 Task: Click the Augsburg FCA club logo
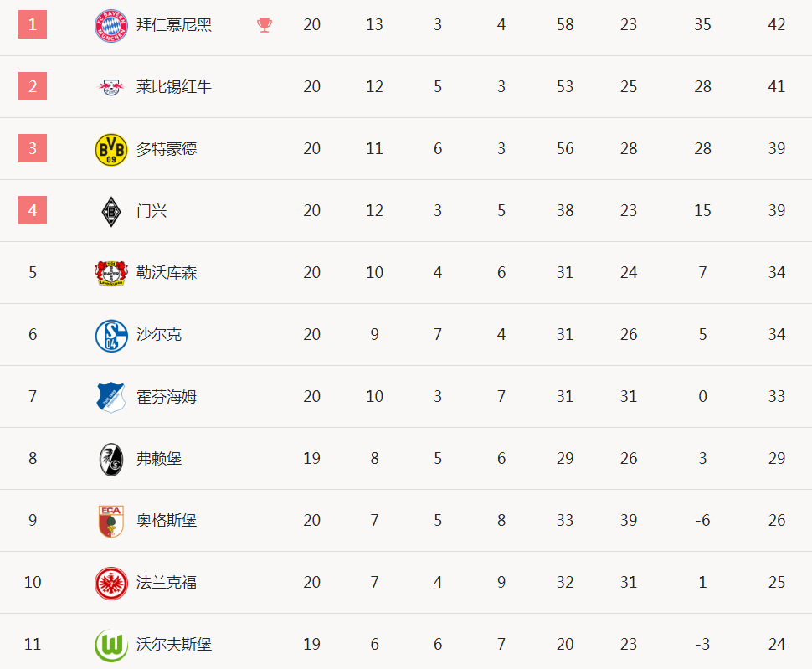click(110, 521)
